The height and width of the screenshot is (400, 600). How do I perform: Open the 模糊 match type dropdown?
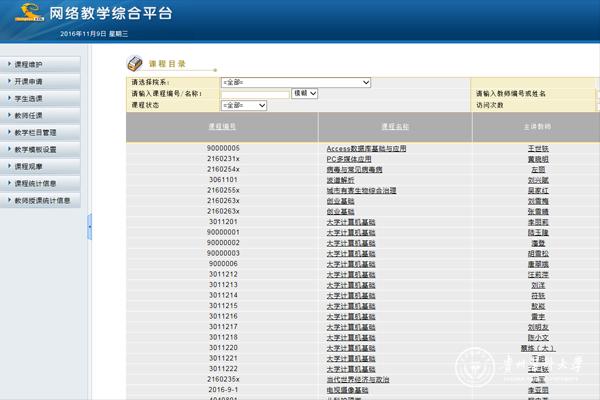click(304, 93)
